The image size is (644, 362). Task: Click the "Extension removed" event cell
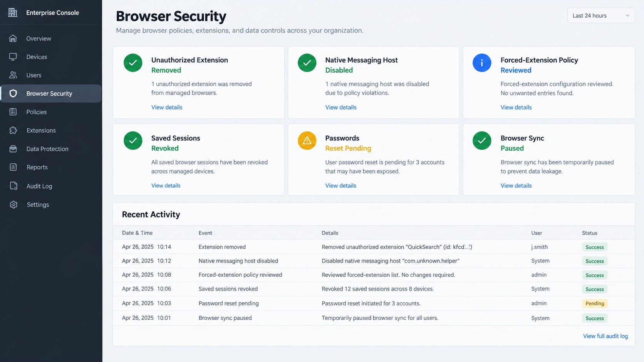point(222,247)
